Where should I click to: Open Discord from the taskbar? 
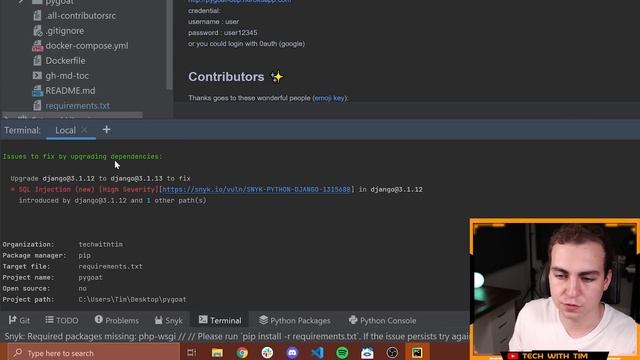click(x=292, y=353)
